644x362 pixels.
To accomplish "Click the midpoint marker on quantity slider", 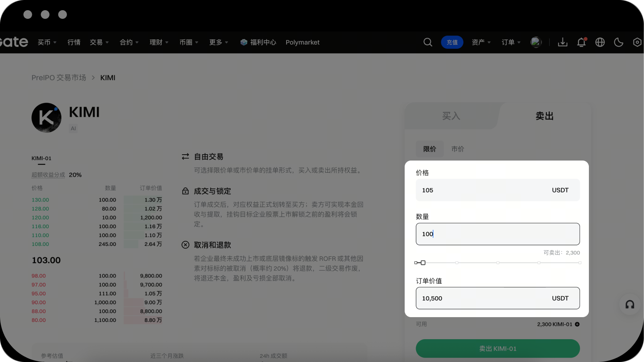I will tap(498, 262).
